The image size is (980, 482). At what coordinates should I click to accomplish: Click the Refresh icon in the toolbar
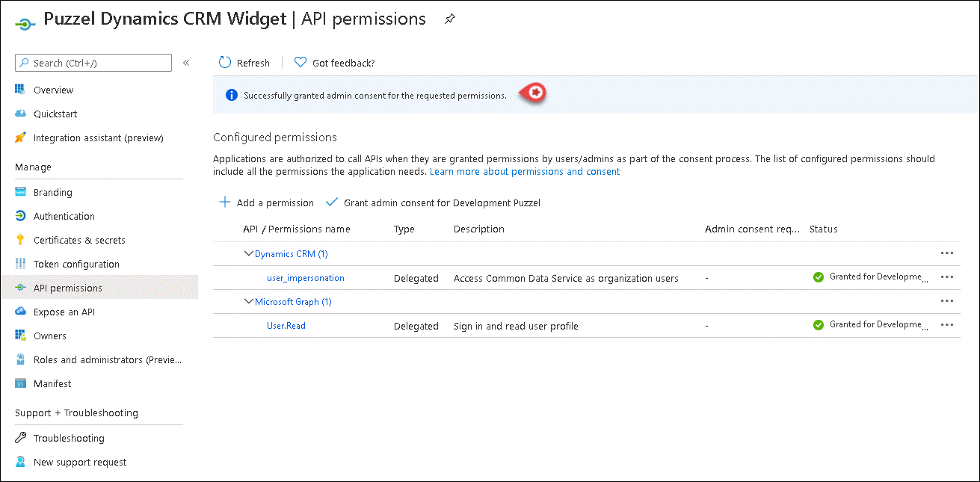click(x=224, y=63)
